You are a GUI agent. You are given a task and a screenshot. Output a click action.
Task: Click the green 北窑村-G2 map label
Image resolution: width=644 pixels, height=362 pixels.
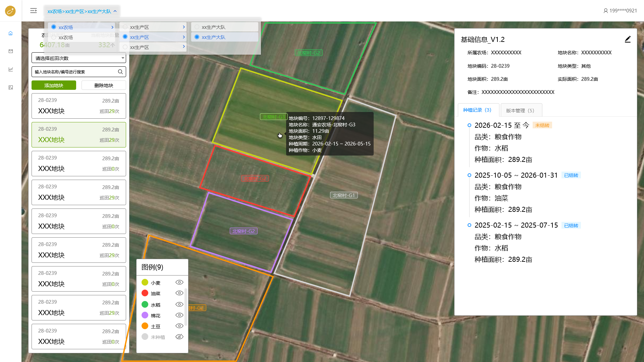(x=309, y=53)
